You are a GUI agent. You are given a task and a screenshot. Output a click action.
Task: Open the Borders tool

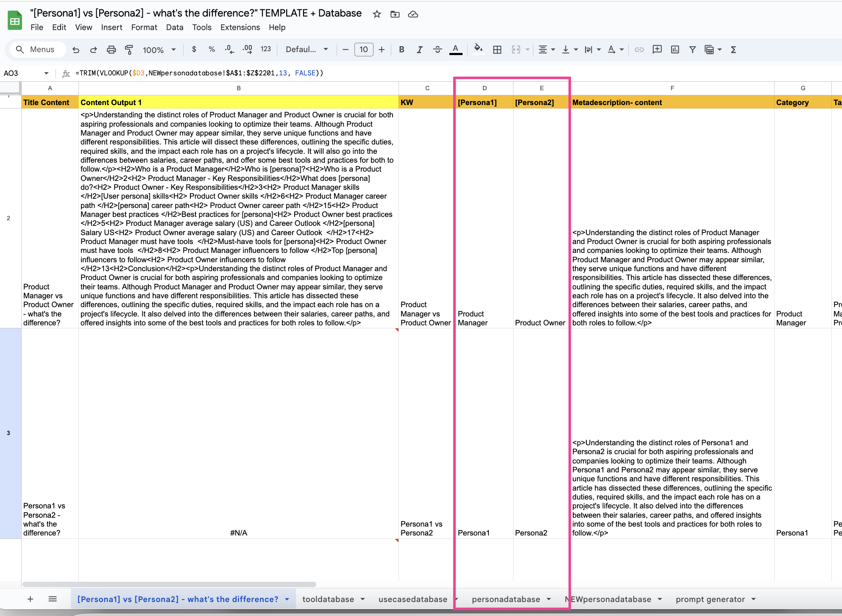[497, 50]
